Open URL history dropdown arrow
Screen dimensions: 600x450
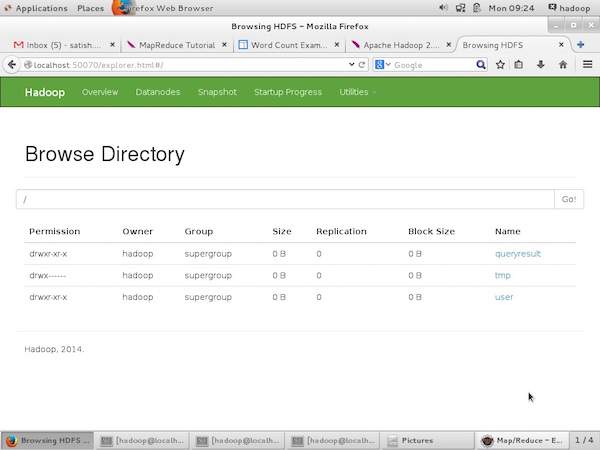pos(349,65)
